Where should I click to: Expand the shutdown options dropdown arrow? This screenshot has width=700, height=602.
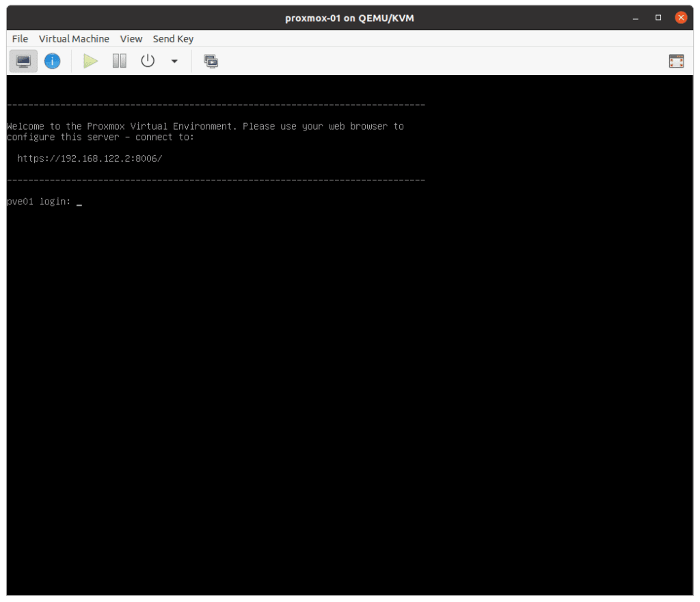pos(174,61)
